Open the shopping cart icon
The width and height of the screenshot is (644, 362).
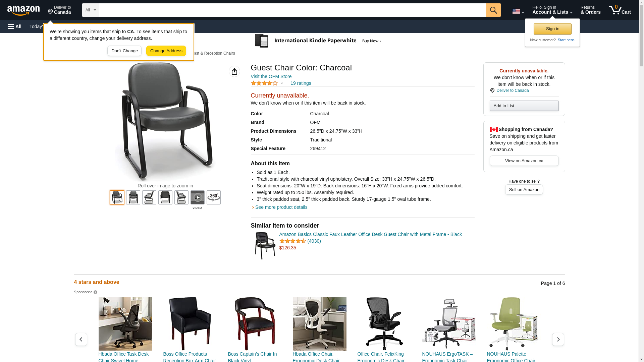point(620,10)
